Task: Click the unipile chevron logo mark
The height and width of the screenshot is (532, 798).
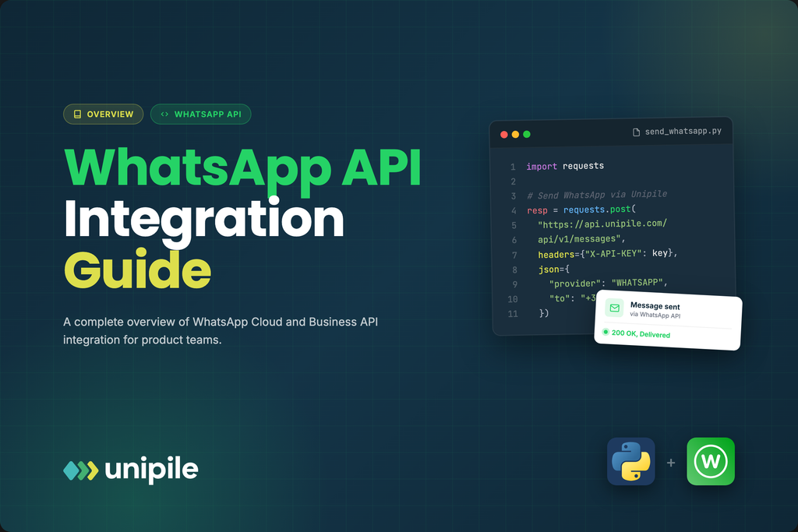Action: coord(81,470)
